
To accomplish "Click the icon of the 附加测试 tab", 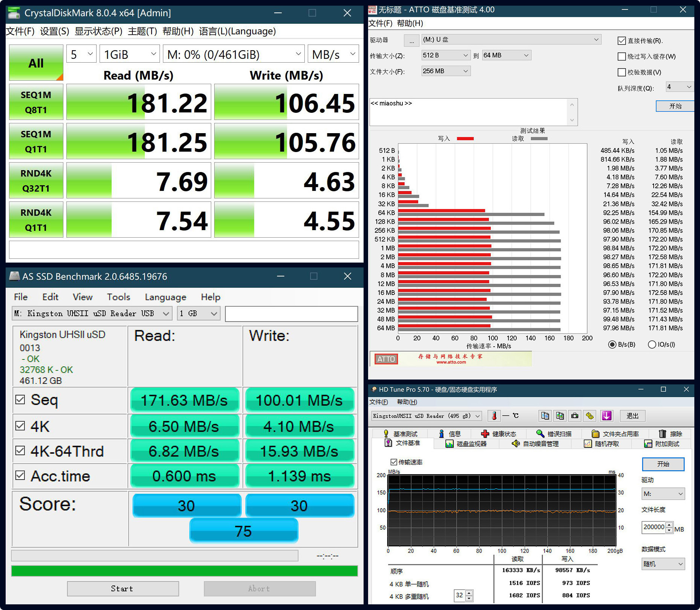I will click(648, 444).
